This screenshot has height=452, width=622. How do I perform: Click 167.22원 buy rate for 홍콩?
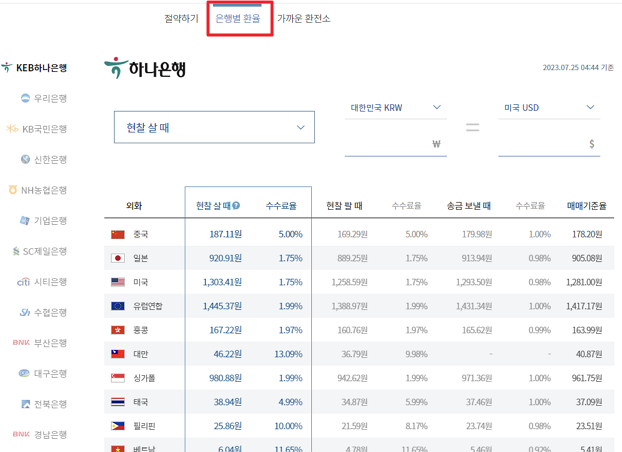point(225,330)
